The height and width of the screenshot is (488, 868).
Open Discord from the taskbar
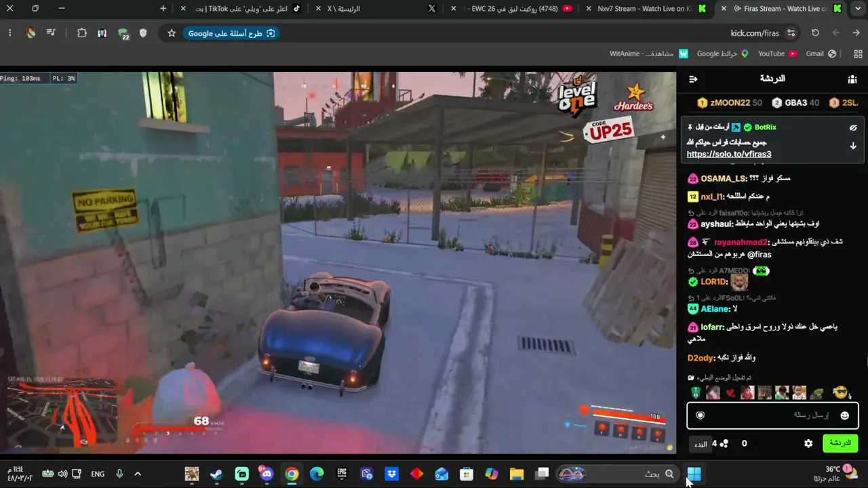click(267, 474)
